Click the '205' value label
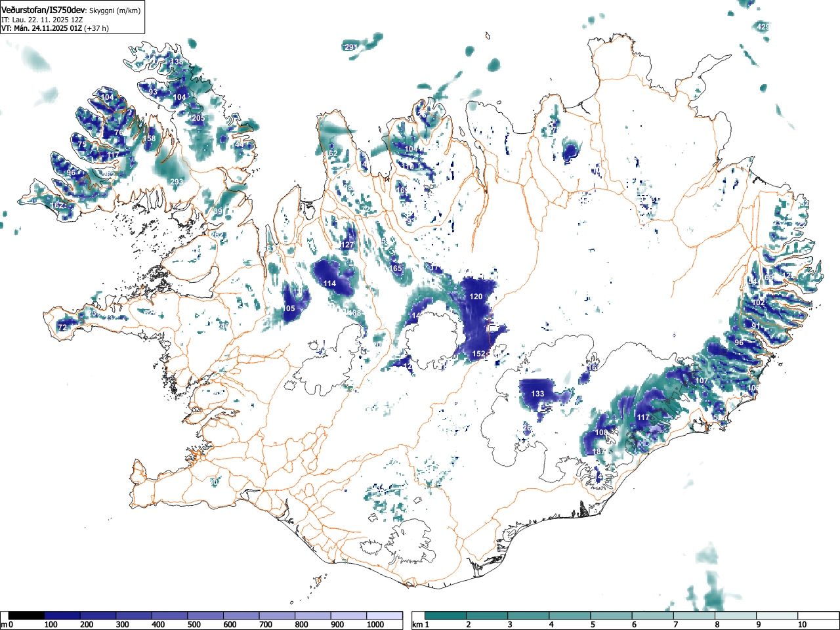 [x=198, y=118]
